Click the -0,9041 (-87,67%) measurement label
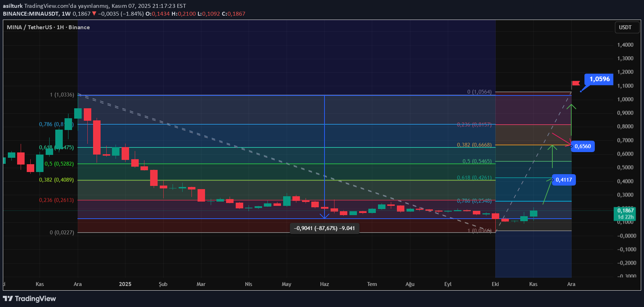This screenshot has width=644, height=307. [324, 228]
